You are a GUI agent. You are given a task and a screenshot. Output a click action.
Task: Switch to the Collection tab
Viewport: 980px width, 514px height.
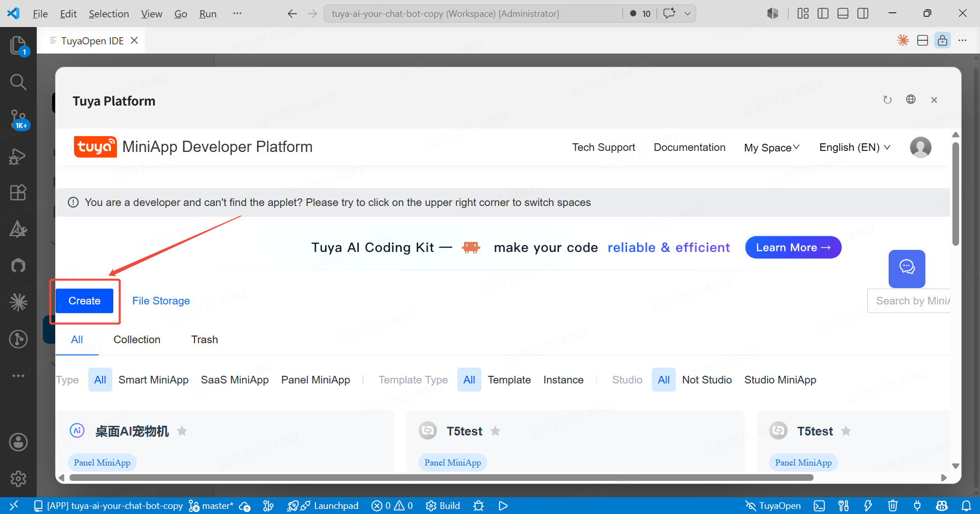(x=137, y=340)
